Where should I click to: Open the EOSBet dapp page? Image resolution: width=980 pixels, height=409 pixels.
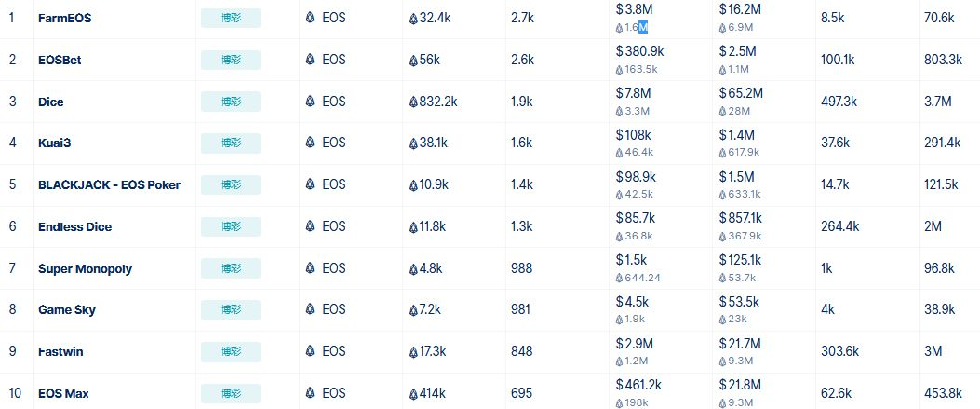(x=60, y=60)
